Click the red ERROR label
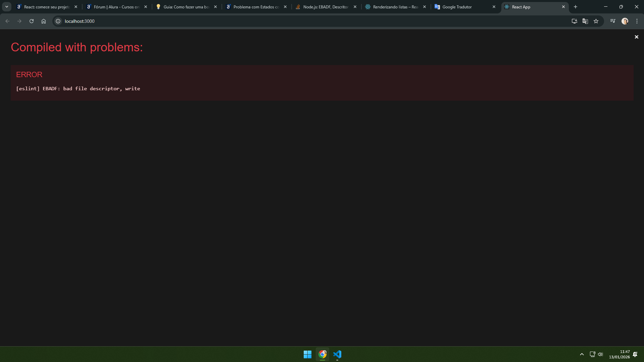644x362 pixels. [29, 74]
